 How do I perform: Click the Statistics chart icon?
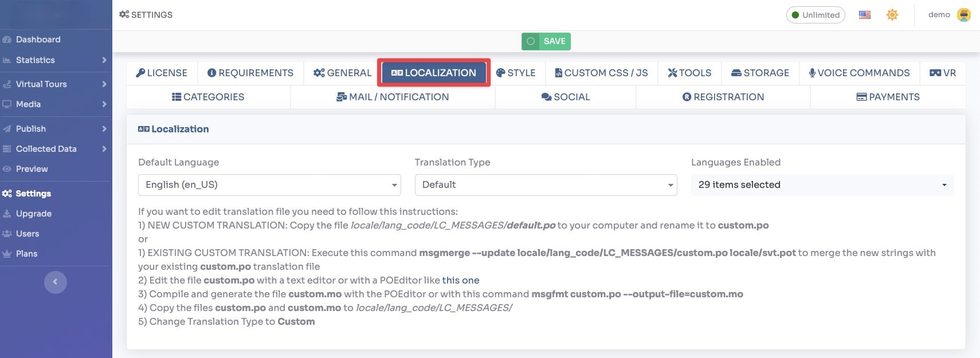[7, 60]
